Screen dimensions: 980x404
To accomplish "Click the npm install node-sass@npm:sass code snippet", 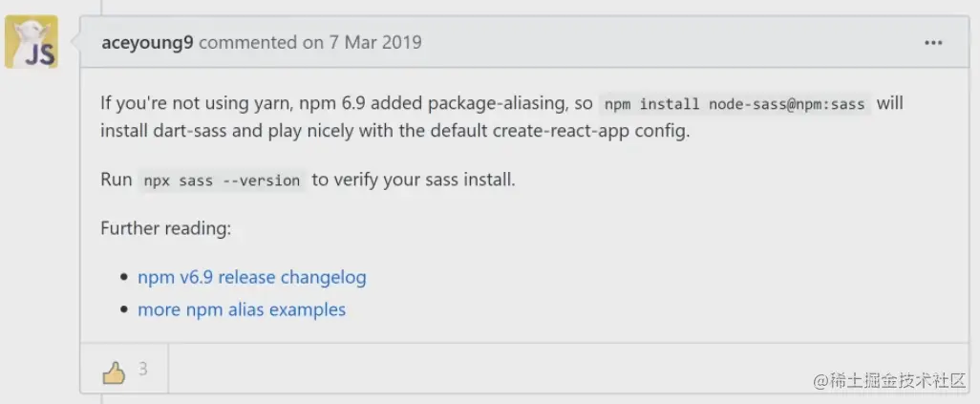I will [734, 103].
